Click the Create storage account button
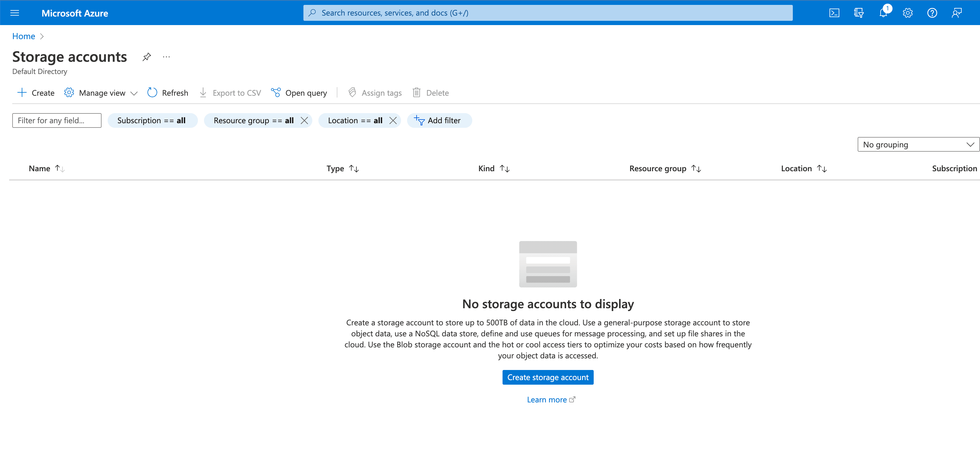The width and height of the screenshot is (980, 466). (x=548, y=377)
